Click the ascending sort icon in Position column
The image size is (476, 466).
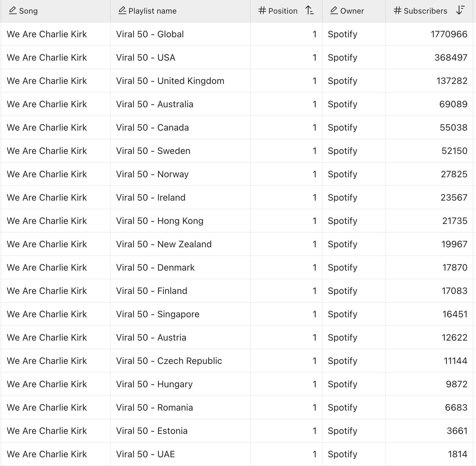pos(310,10)
